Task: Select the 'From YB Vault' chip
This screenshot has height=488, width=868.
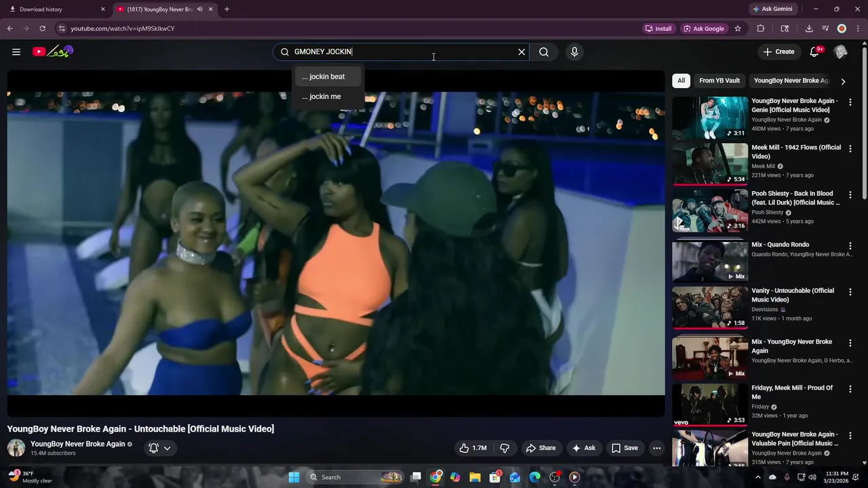Action: coord(719,81)
